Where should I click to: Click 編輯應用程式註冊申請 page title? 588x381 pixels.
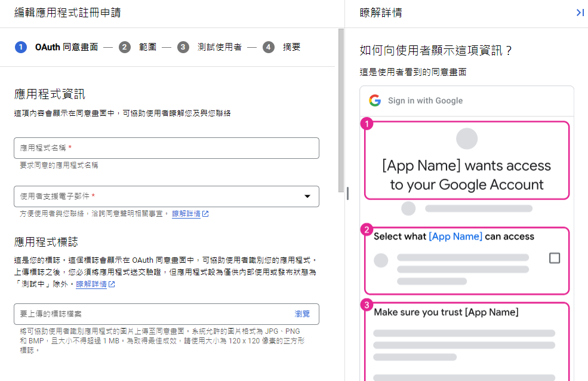tap(67, 13)
